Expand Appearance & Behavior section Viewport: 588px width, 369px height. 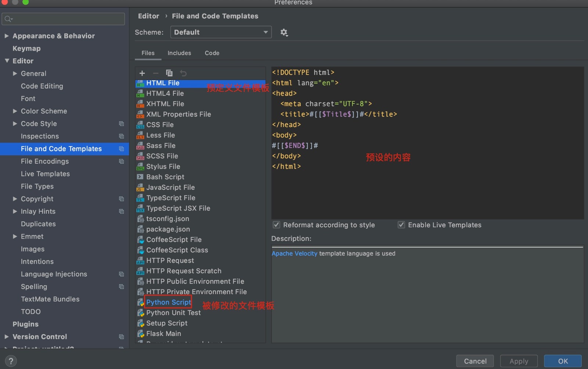[x=7, y=36]
